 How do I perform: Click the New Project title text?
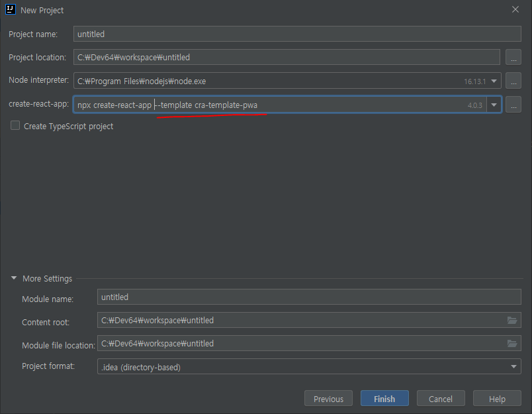42,11
